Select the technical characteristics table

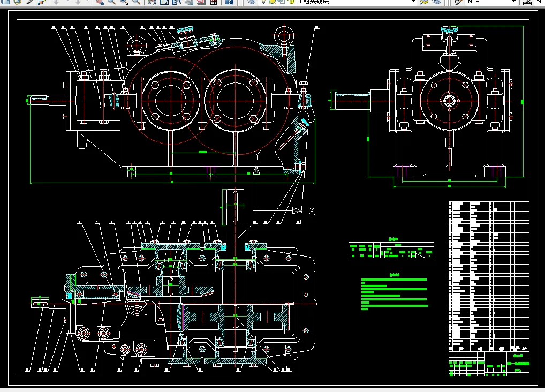coord(391,250)
